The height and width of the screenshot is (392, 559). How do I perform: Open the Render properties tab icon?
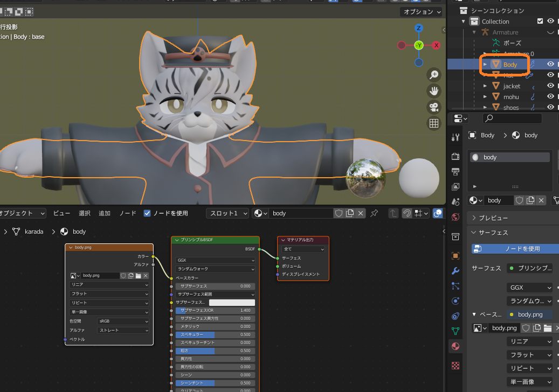click(x=456, y=156)
